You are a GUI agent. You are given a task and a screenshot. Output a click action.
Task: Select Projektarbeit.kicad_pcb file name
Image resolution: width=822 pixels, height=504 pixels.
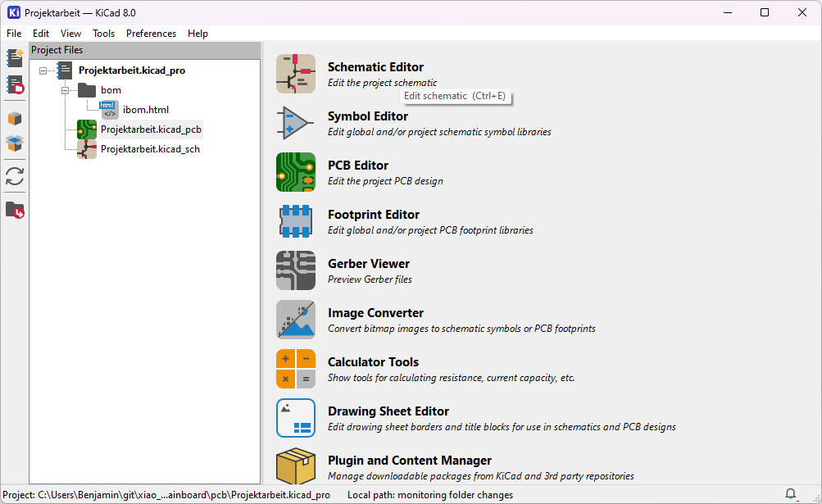click(x=151, y=129)
